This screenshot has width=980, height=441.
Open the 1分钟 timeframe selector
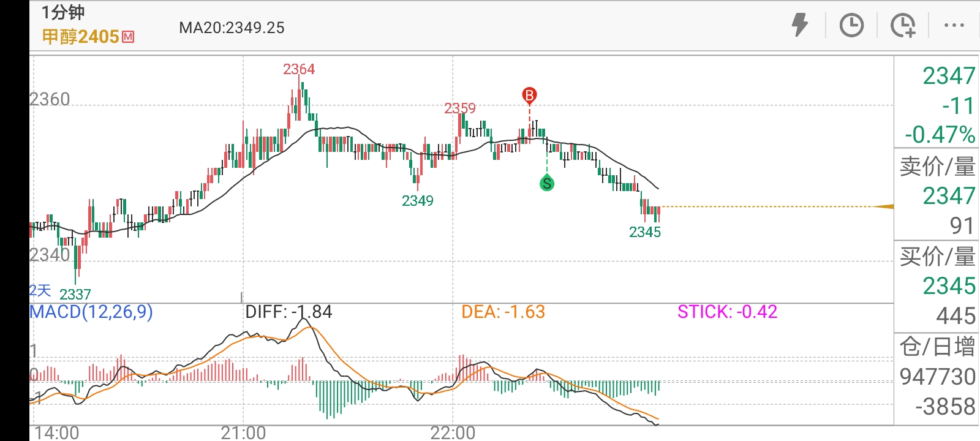point(63,12)
